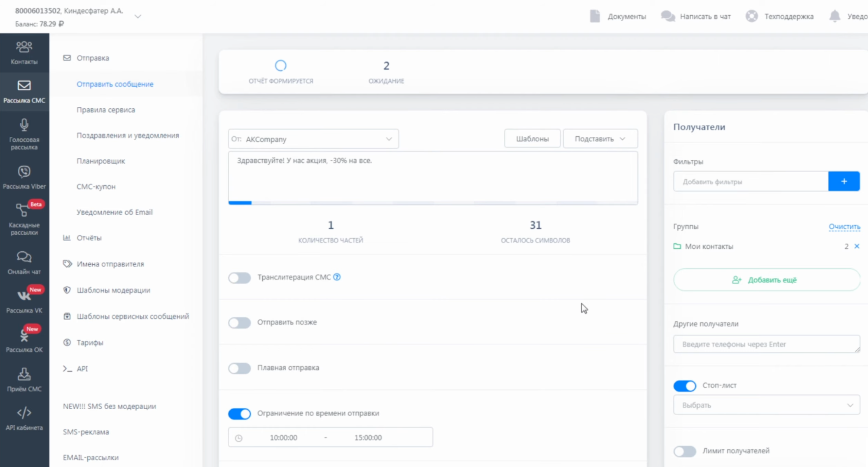Click the Добавить ещё button
This screenshot has width=868, height=467.
coord(766,280)
